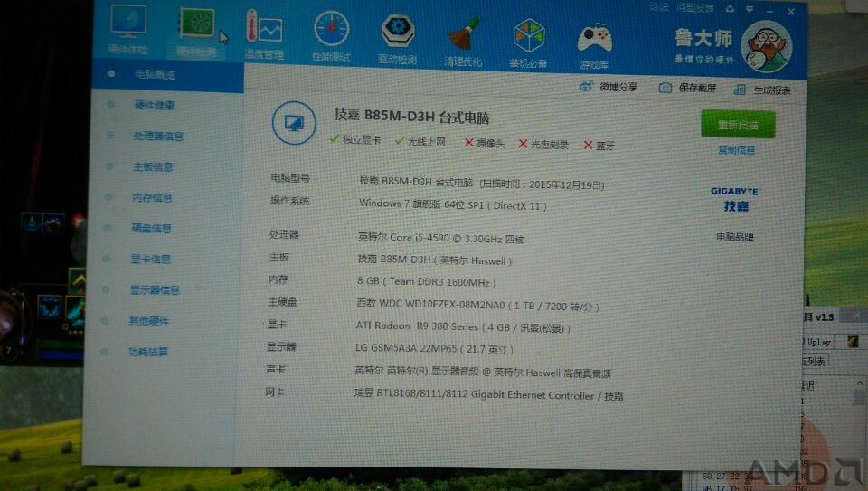Click the 8 GB Team DDR3 1600MHz value
This screenshot has width=868, height=491.
click(x=426, y=281)
